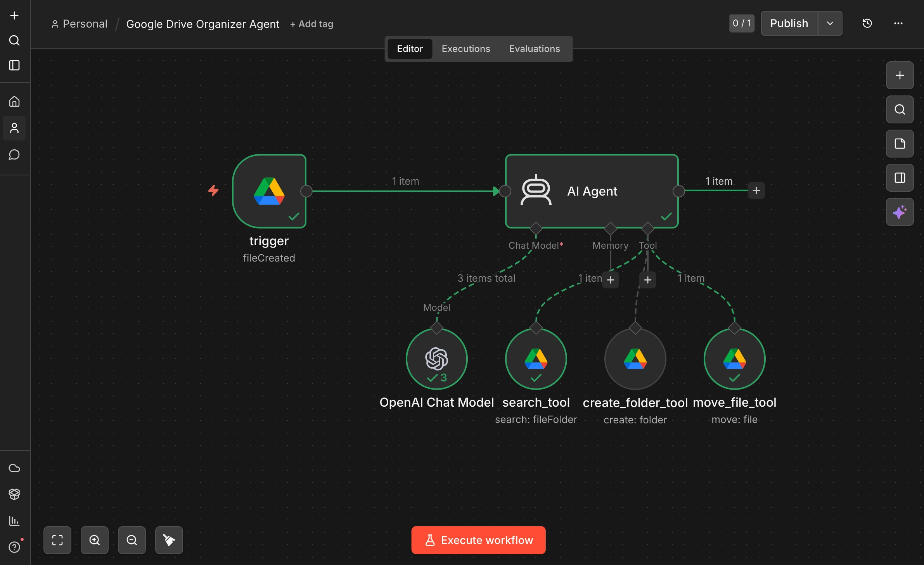Click Execute workflow button

point(478,540)
